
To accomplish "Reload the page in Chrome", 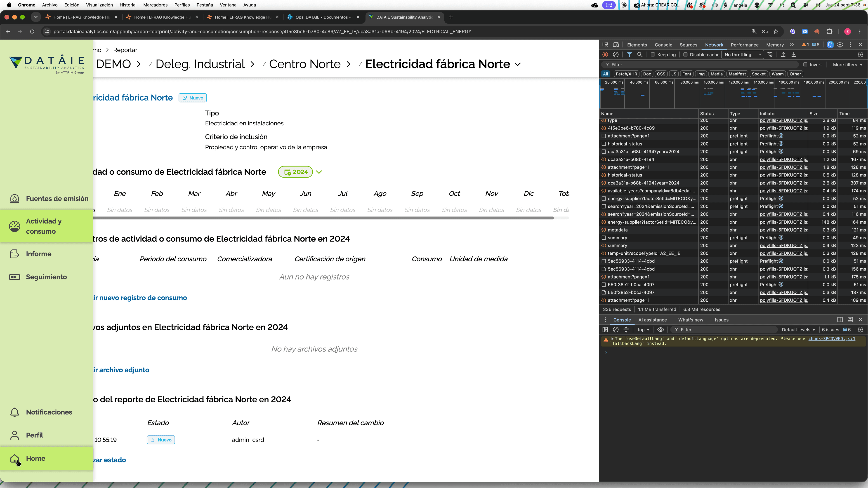I will click(32, 32).
